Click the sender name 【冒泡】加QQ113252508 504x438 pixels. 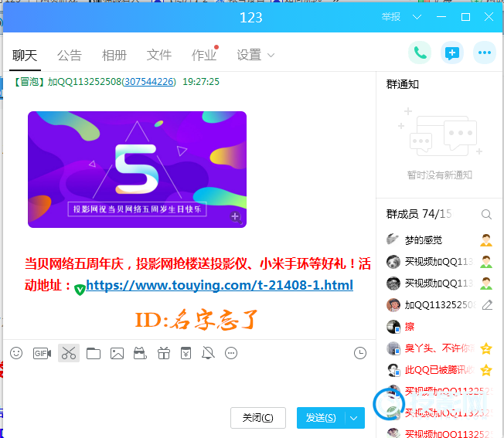[68, 82]
